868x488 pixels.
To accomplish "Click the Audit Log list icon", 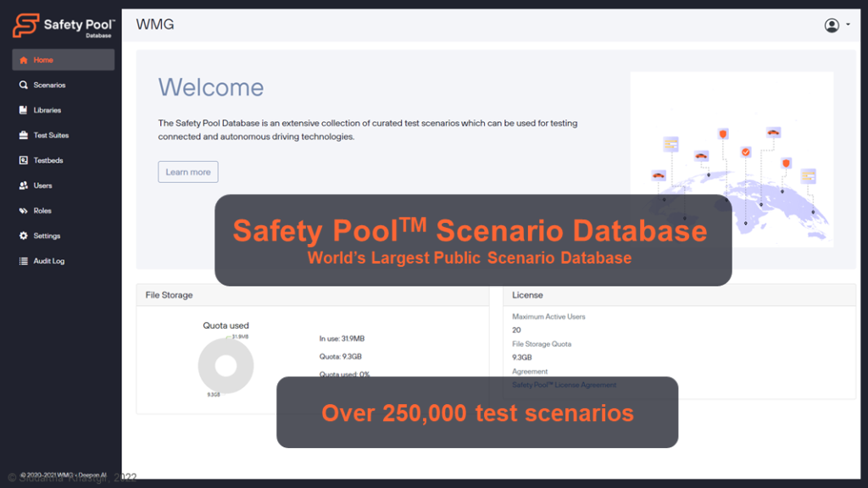I will (23, 261).
